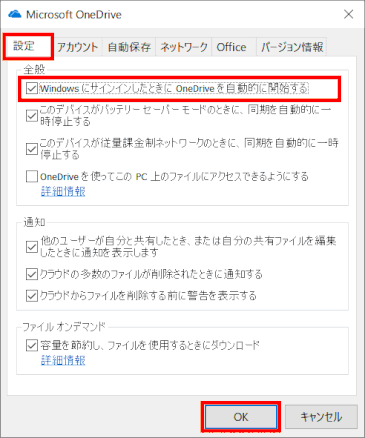Click the キャンセル button
The height and width of the screenshot is (438, 365).
[x=321, y=417]
